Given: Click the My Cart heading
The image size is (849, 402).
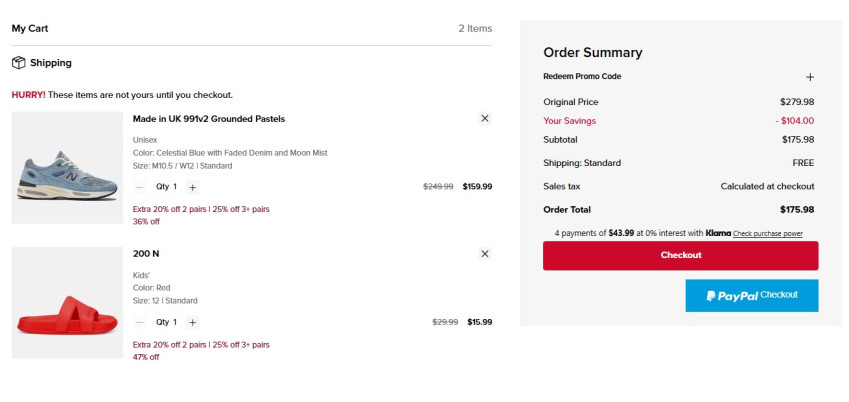Looking at the screenshot, I should point(30,29).
